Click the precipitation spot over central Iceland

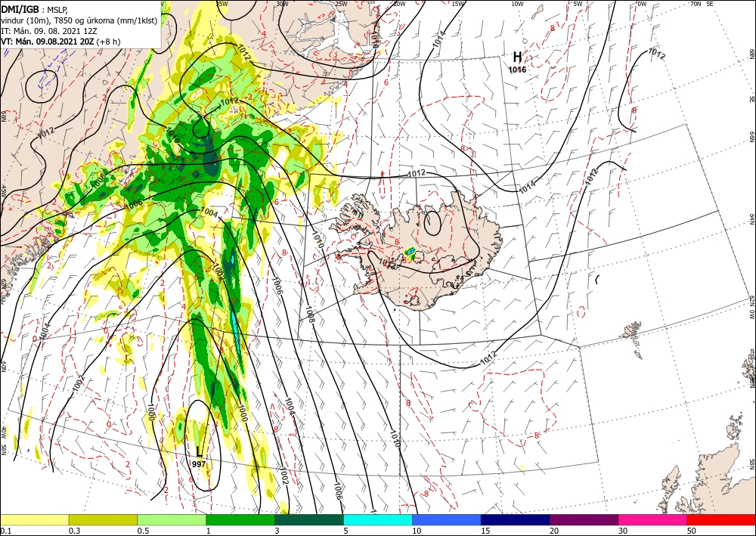click(410, 253)
